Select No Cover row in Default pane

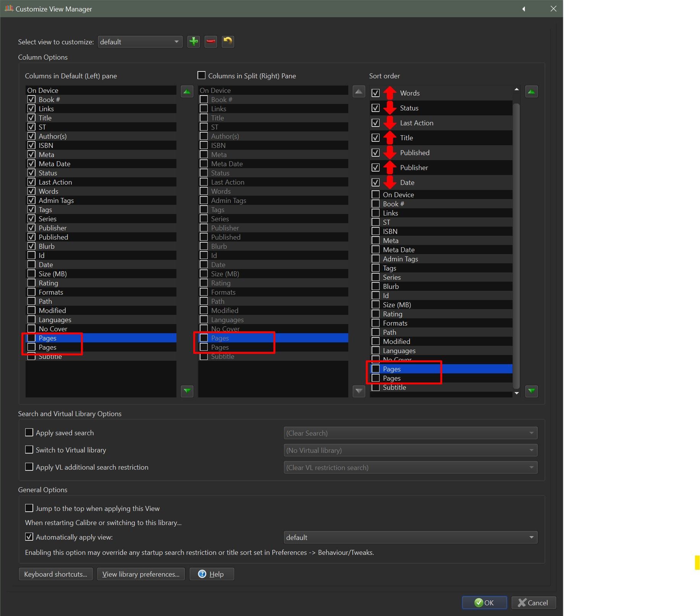[101, 329]
